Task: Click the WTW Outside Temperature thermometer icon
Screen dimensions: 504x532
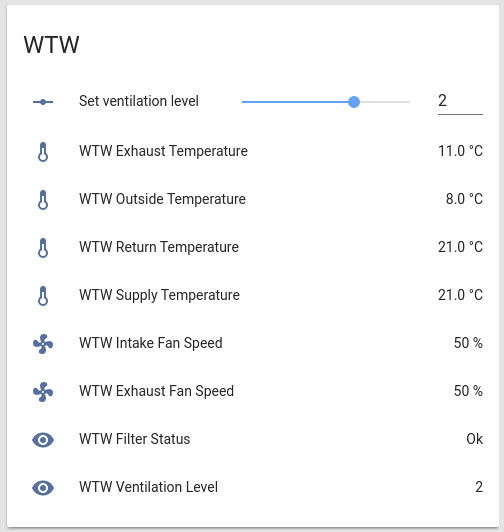Action: (43, 200)
